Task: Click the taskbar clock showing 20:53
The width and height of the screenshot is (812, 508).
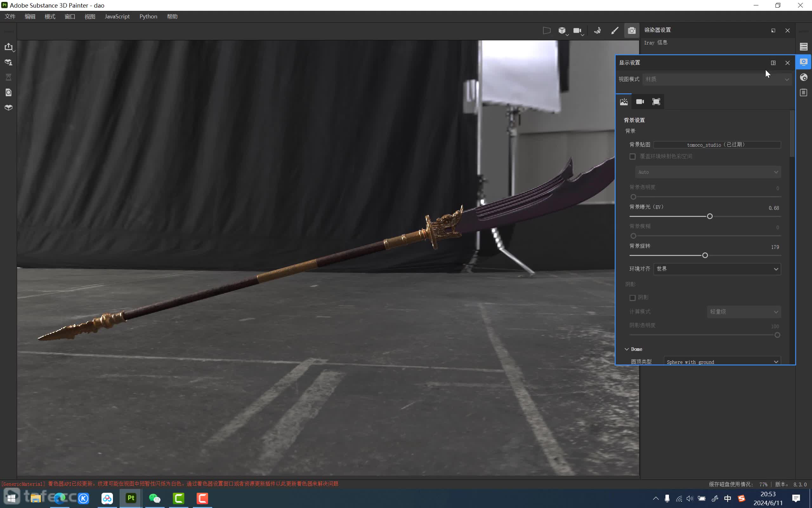Action: 768,494
